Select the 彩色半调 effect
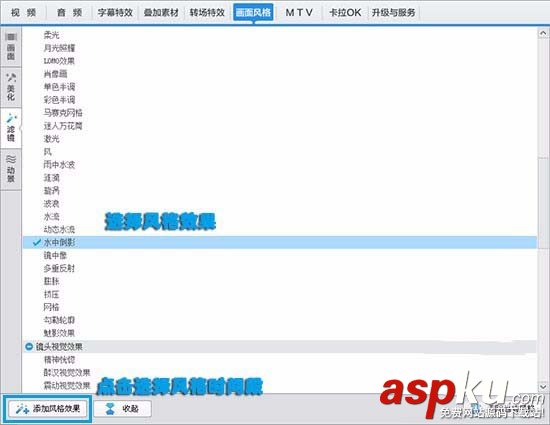Viewport: 550px width, 425px height. coord(59,100)
